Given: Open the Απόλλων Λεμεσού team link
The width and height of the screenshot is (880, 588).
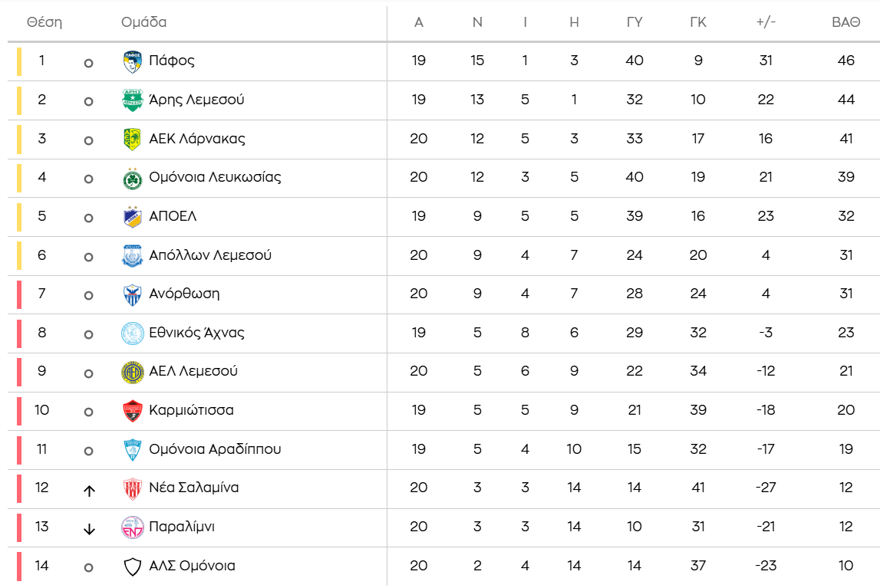Looking at the screenshot, I should click(210, 255).
